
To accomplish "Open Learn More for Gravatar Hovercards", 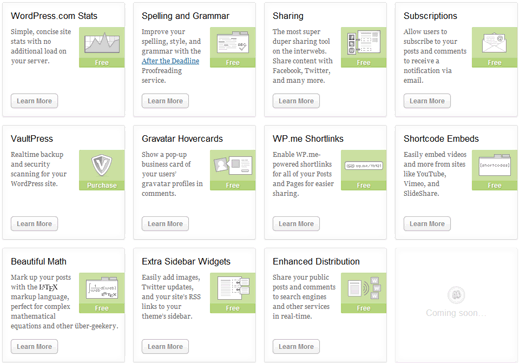I will click(165, 224).
